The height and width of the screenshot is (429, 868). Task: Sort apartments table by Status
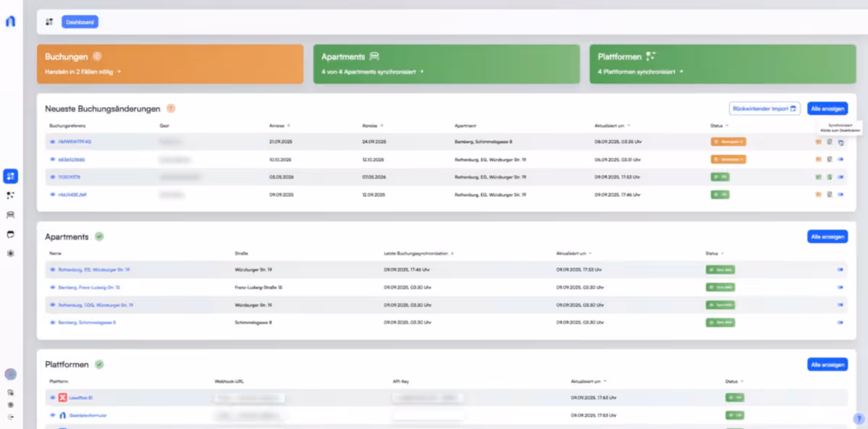pos(714,253)
